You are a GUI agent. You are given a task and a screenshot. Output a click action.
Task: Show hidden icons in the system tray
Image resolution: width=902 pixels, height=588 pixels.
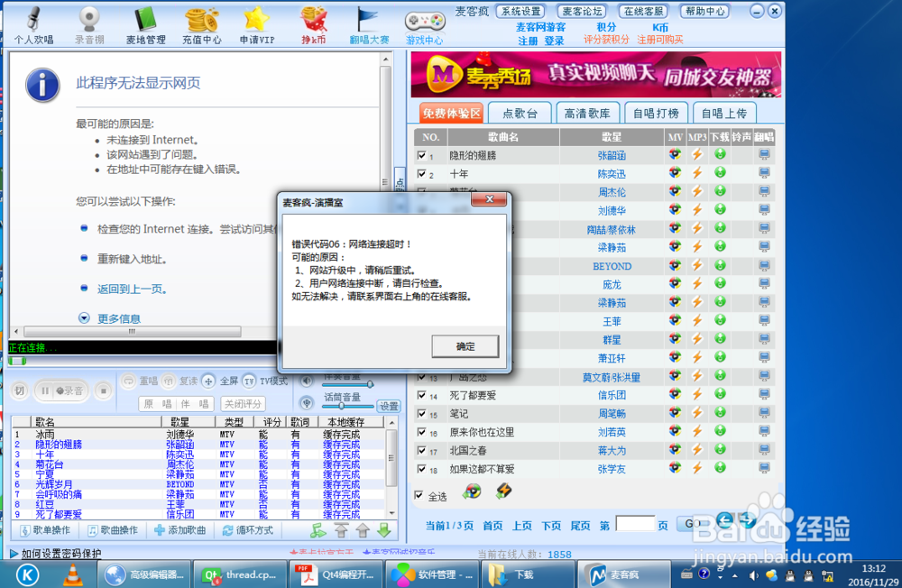tap(735, 574)
